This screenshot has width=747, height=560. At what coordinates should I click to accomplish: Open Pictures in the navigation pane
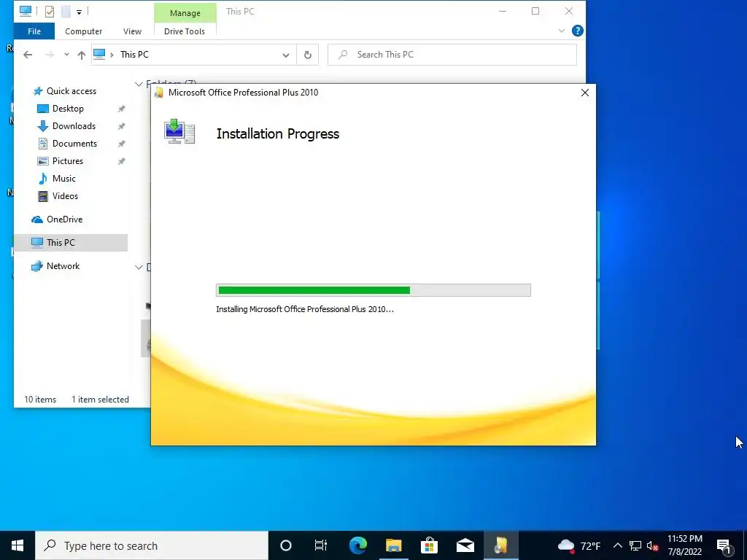click(x=68, y=161)
